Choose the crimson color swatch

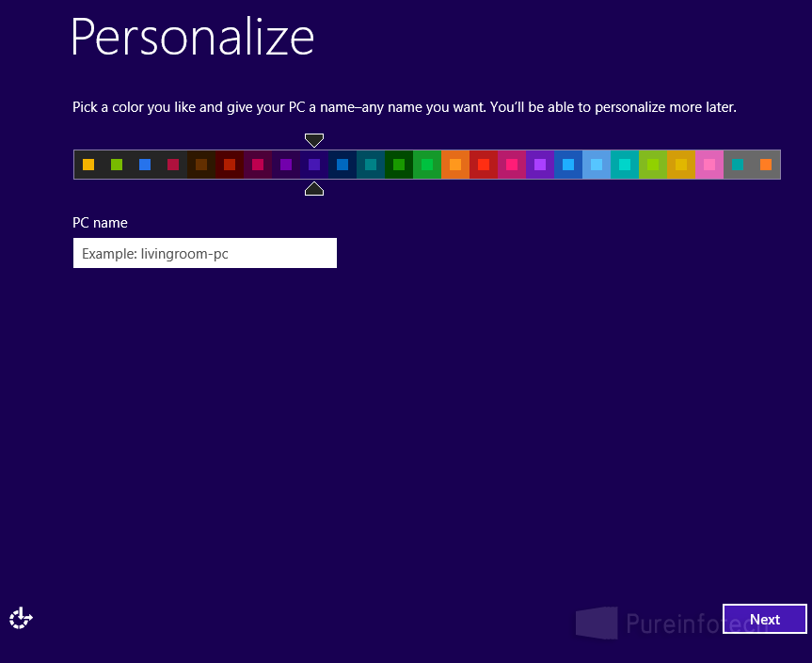(x=173, y=164)
